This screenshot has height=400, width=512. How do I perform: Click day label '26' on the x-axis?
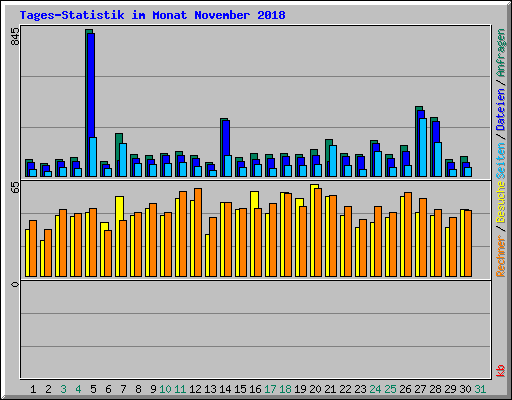405,389
